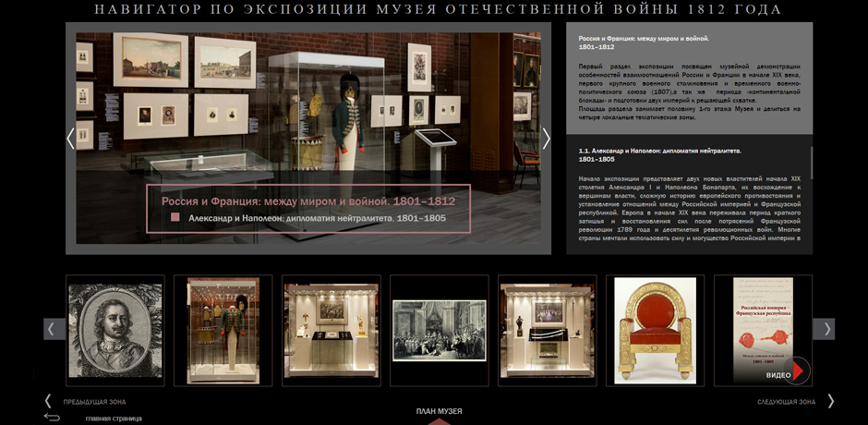Select the golden throne chair thumbnail

point(655,330)
